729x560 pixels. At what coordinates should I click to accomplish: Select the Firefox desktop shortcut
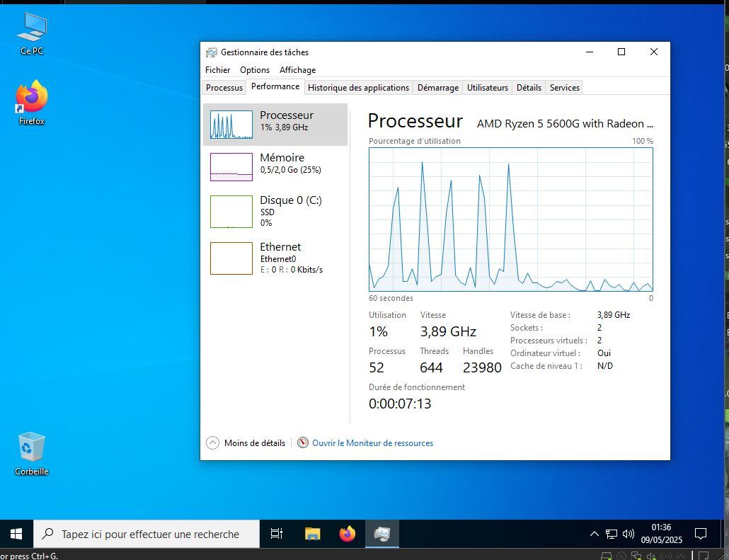32,103
